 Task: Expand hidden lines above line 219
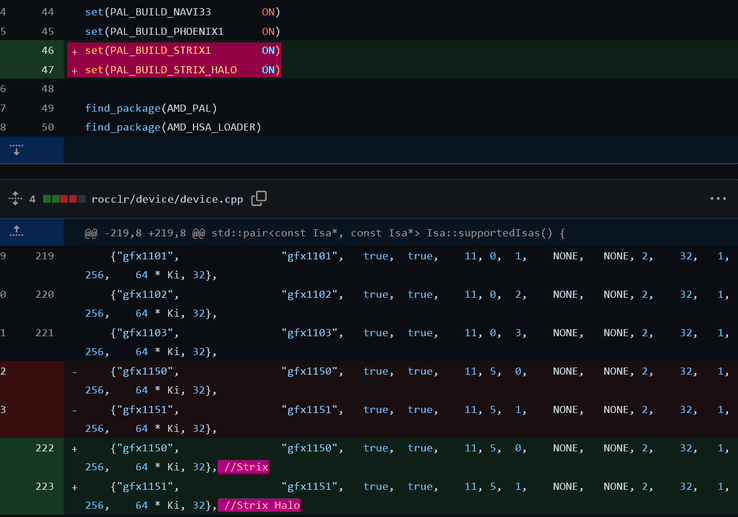coord(16,232)
